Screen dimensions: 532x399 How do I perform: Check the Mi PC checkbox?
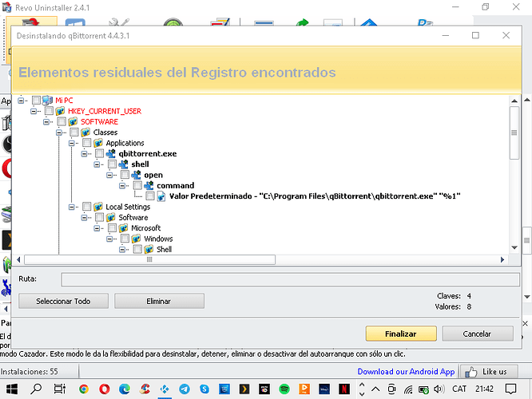click(36, 101)
